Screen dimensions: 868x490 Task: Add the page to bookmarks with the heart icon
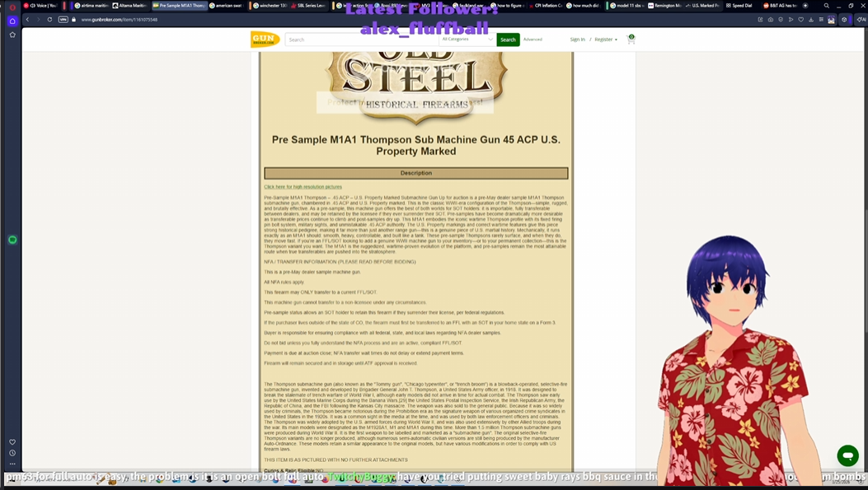pyautogui.click(x=800, y=20)
